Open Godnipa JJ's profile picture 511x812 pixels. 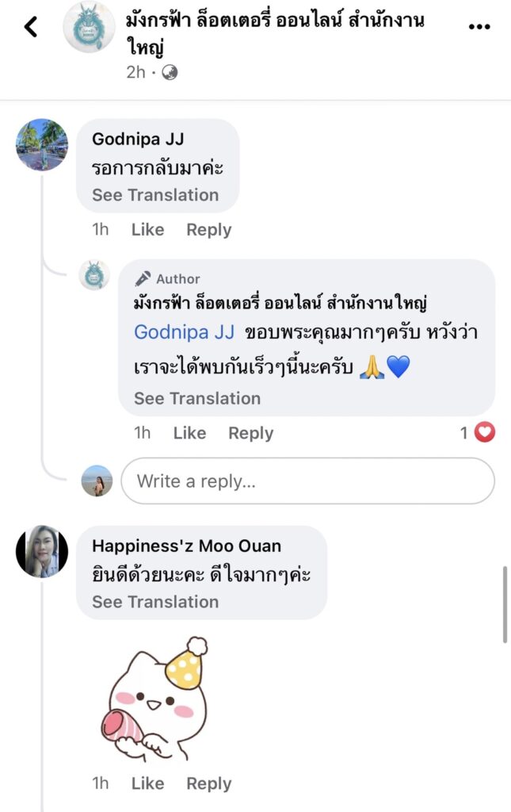click(x=42, y=145)
